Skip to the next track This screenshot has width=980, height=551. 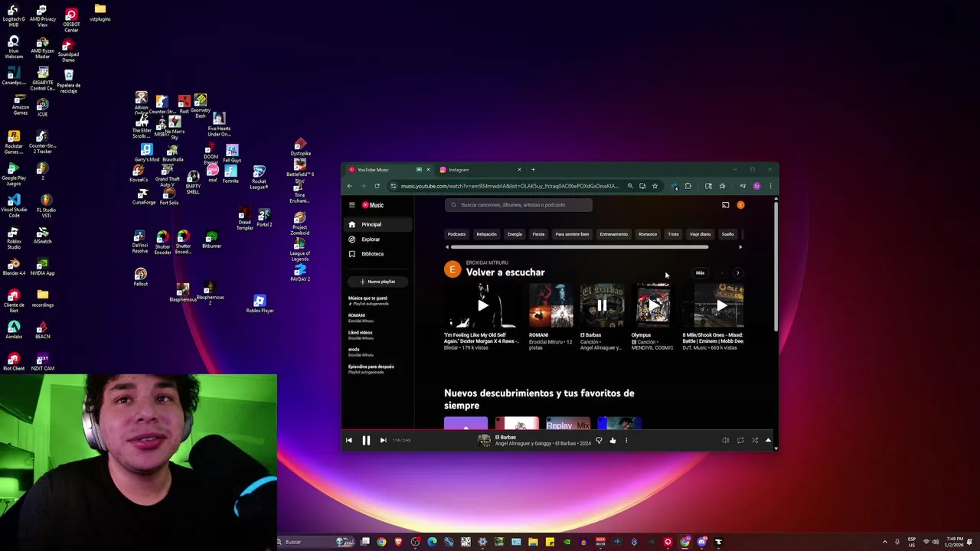tap(383, 440)
